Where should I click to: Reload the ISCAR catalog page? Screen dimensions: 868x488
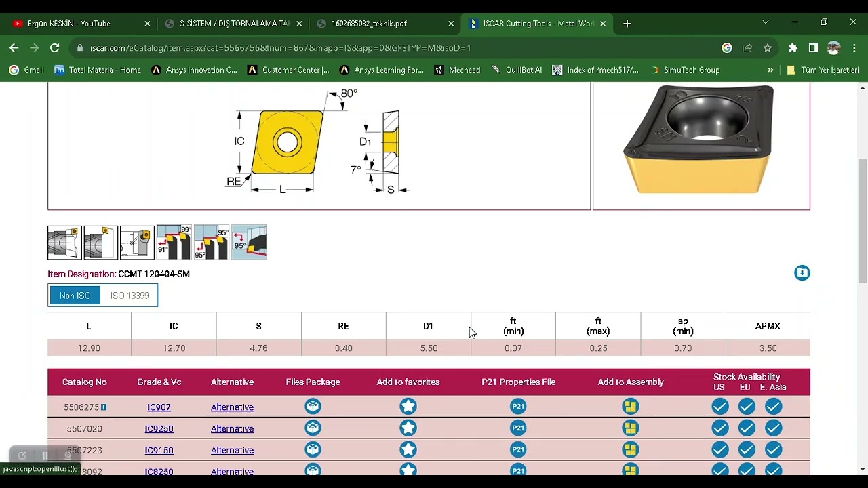pos(55,48)
